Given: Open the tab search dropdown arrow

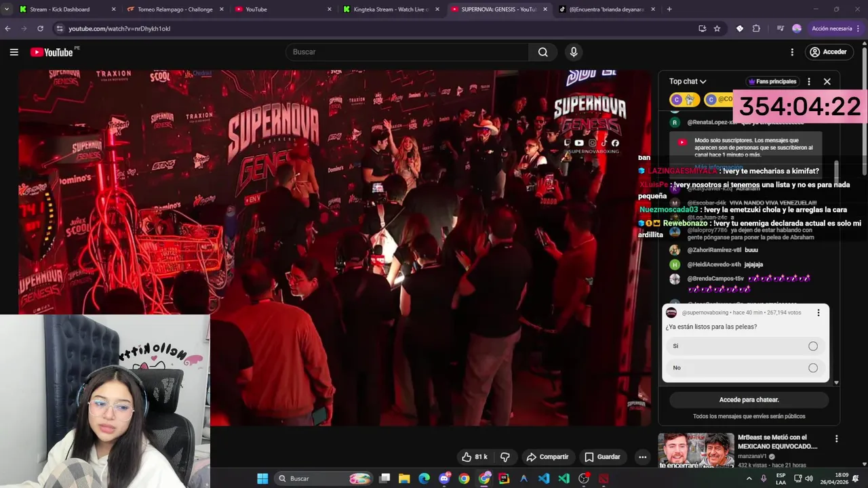Looking at the screenshot, I should [7, 9].
